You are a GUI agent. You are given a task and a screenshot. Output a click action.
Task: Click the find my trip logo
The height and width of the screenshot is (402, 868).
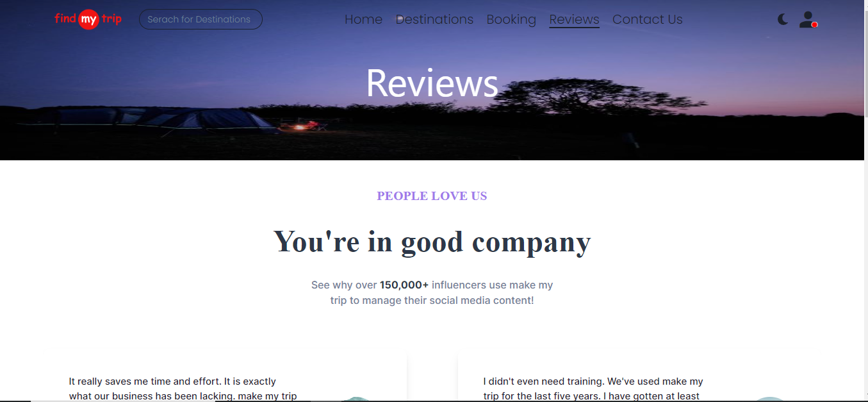click(x=88, y=20)
